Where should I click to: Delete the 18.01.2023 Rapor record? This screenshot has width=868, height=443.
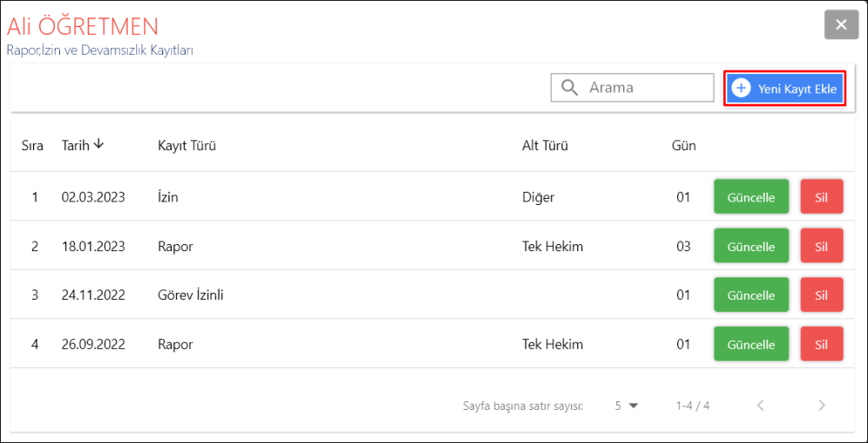pyautogui.click(x=821, y=247)
